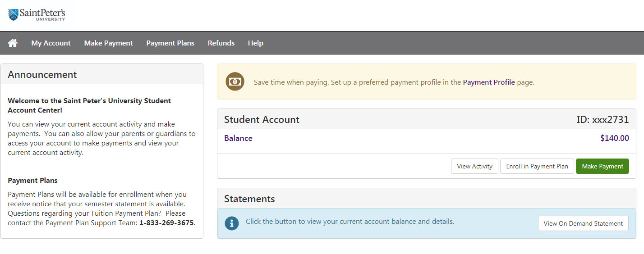The height and width of the screenshot is (254, 644).
Task: Open the View On Demand Statement button
Action: tap(583, 223)
